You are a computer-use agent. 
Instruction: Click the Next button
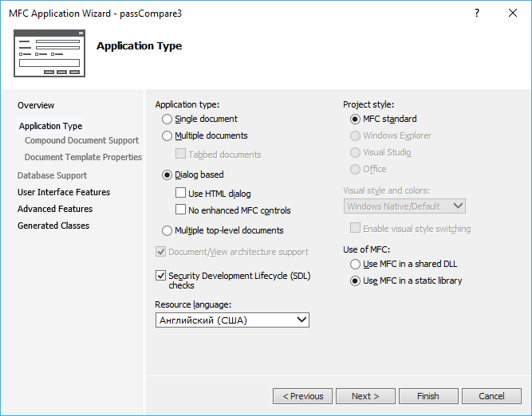click(365, 396)
